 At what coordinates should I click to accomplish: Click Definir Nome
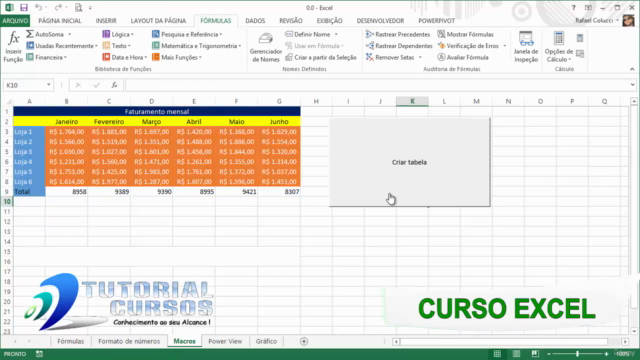pos(308,34)
